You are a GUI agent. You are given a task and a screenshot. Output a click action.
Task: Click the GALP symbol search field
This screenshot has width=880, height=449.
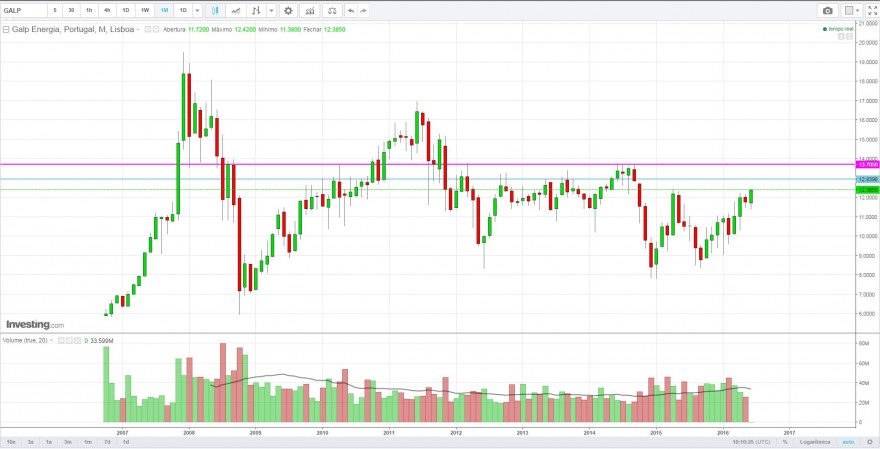[x=24, y=11]
